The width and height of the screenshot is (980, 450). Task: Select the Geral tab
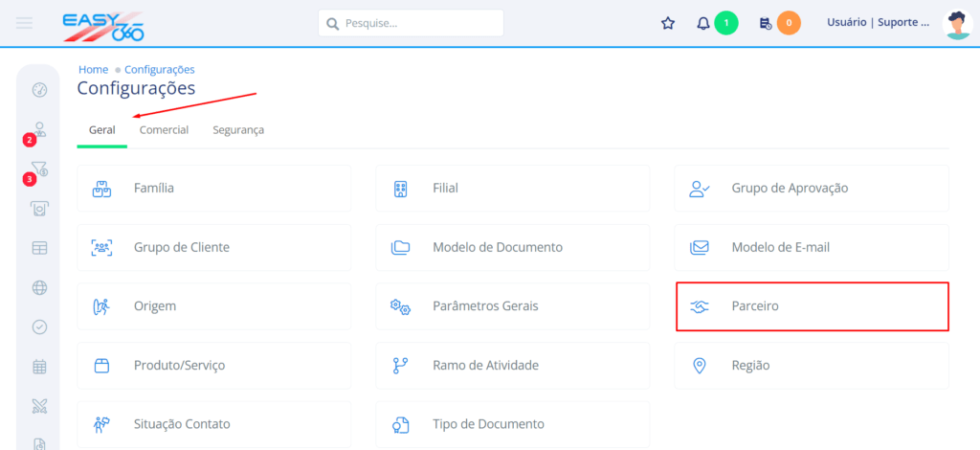tap(101, 130)
